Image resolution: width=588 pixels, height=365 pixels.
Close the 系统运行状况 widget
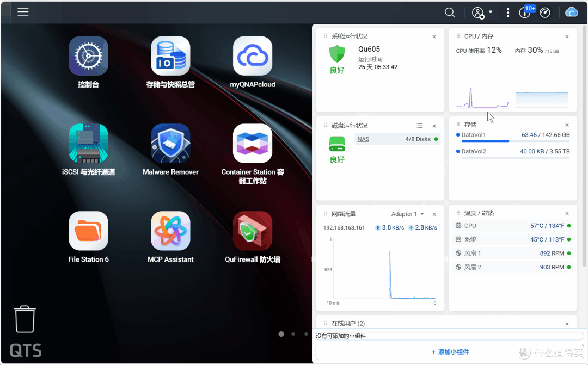tap(434, 37)
